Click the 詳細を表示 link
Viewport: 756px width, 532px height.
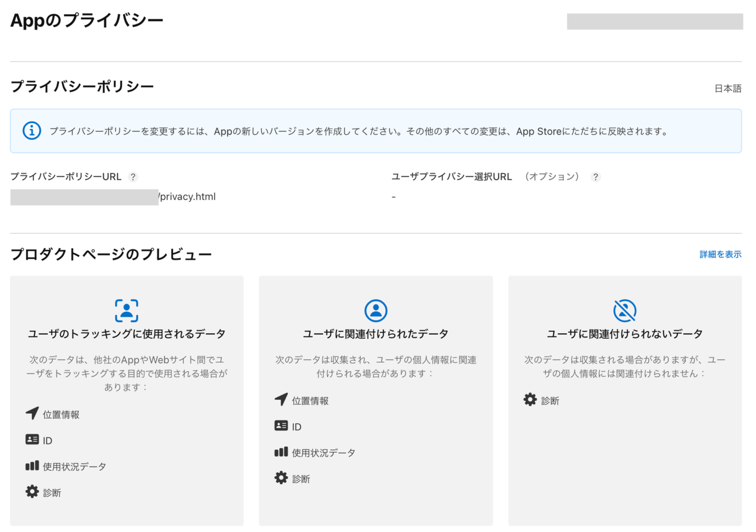[x=719, y=254]
